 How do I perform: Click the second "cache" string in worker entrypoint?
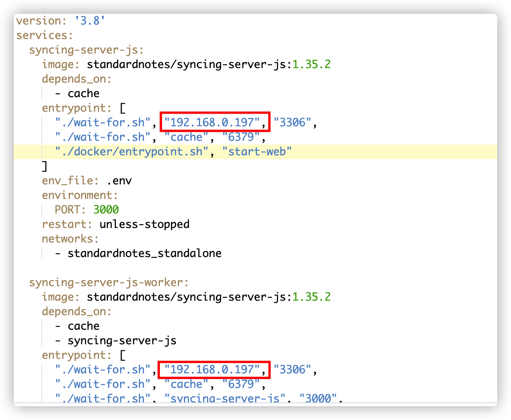coord(186,384)
